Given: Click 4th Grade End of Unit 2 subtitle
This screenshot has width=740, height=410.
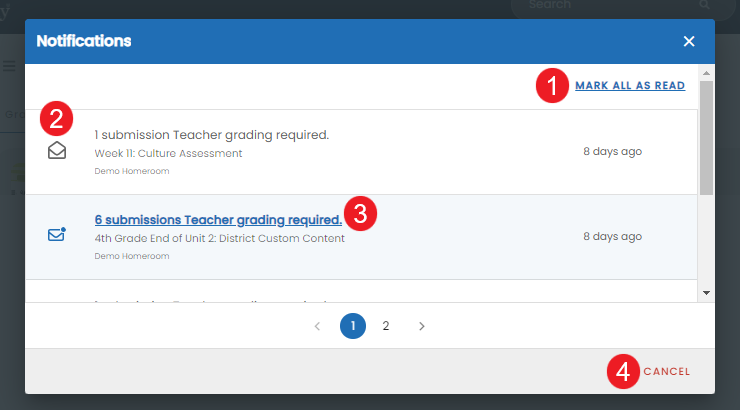Looking at the screenshot, I should (x=219, y=238).
